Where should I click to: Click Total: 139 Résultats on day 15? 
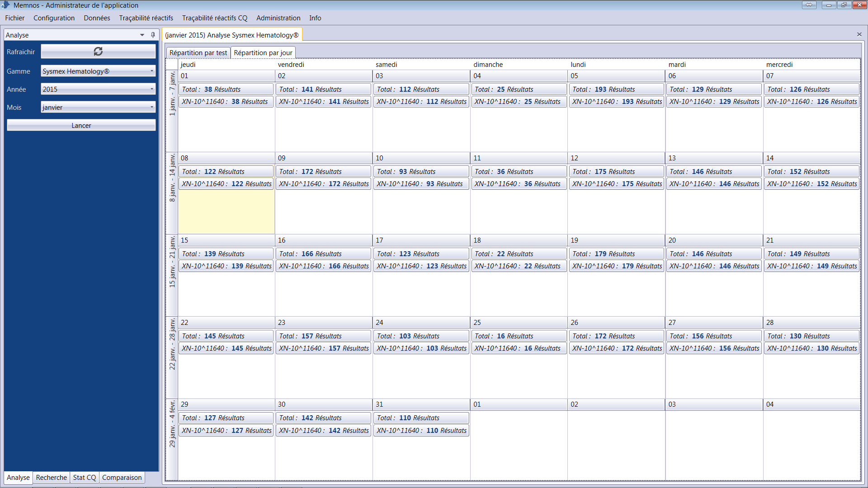click(226, 253)
